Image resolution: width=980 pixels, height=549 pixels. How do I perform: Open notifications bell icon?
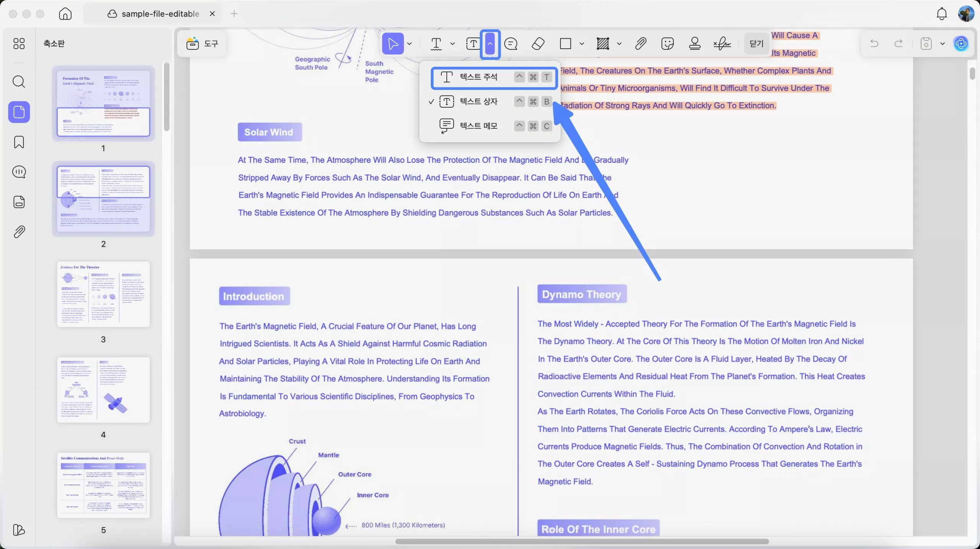point(941,14)
